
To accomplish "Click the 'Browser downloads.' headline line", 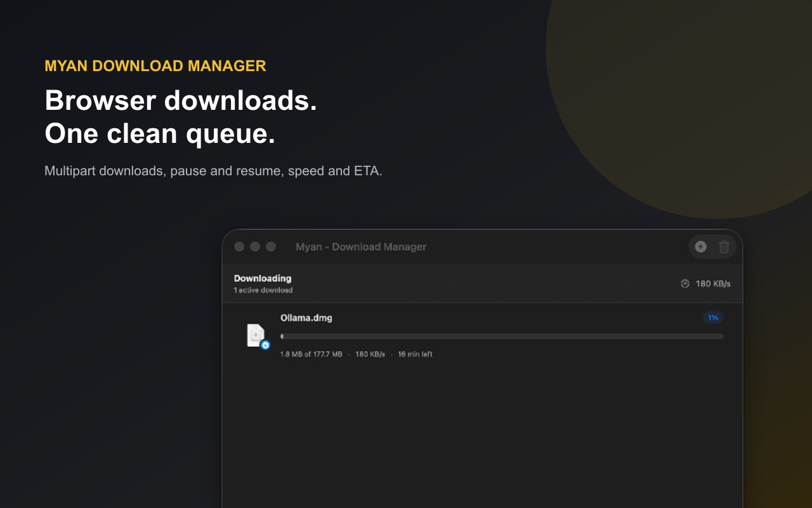I will (181, 100).
